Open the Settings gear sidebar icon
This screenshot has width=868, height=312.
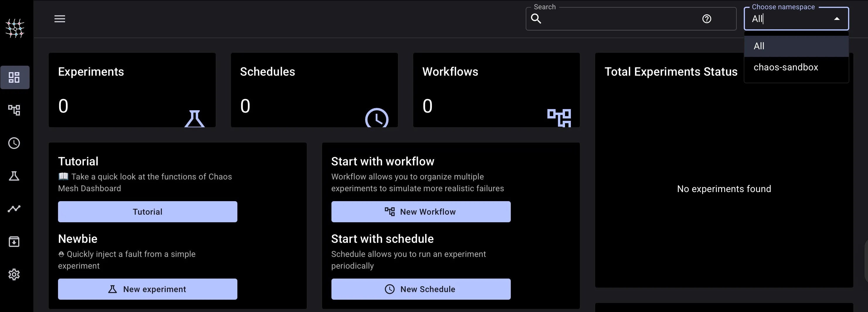(x=14, y=274)
